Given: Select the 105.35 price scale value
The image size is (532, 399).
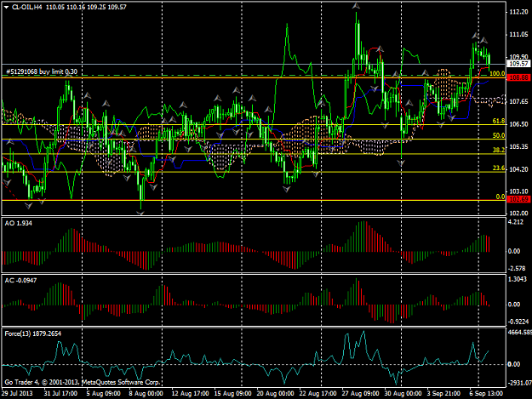Looking at the screenshot, I should (x=518, y=147).
